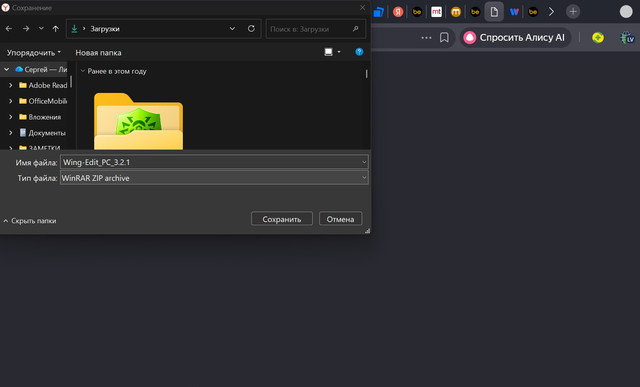
Task: Click the navigation tree scrollbar
Action: (71, 82)
